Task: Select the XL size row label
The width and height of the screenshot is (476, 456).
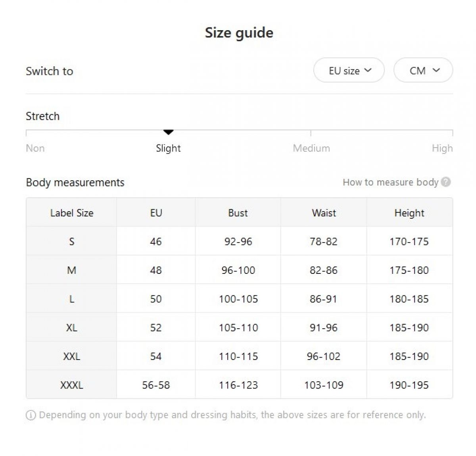Action: point(71,327)
